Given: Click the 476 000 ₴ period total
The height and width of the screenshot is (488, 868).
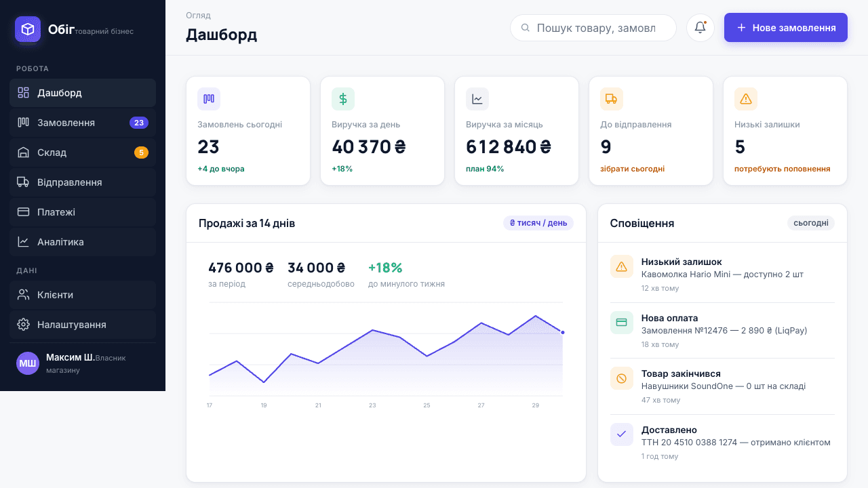Looking at the screenshot, I should 241,268.
